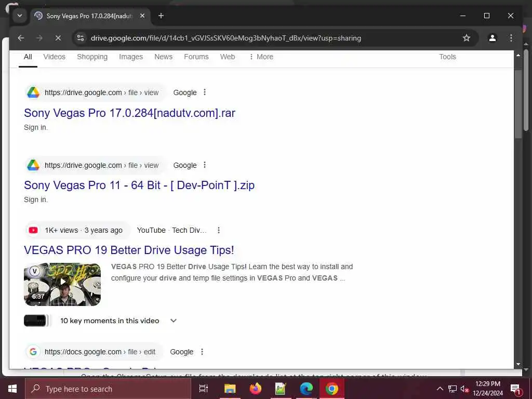This screenshot has height=399, width=532.
Task: Stop loading the page
Action: point(58,38)
